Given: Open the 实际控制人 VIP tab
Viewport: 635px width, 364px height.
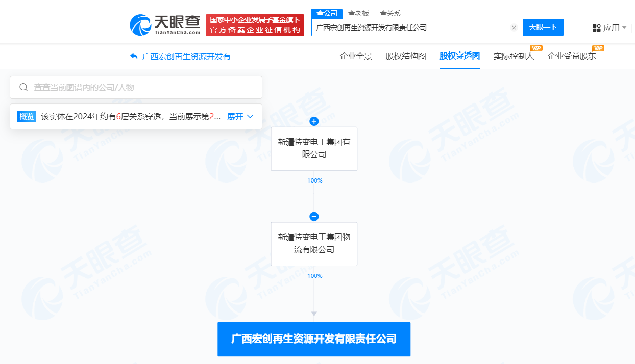Looking at the screenshot, I should 514,56.
